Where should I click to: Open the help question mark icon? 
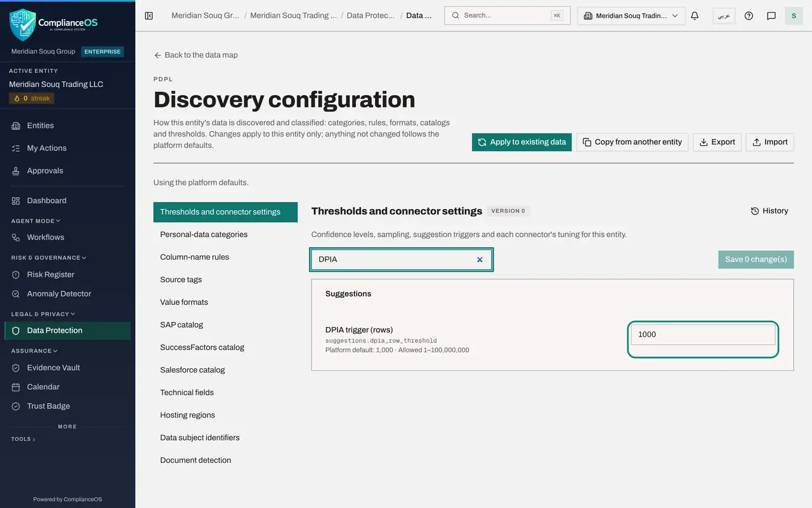click(x=749, y=16)
